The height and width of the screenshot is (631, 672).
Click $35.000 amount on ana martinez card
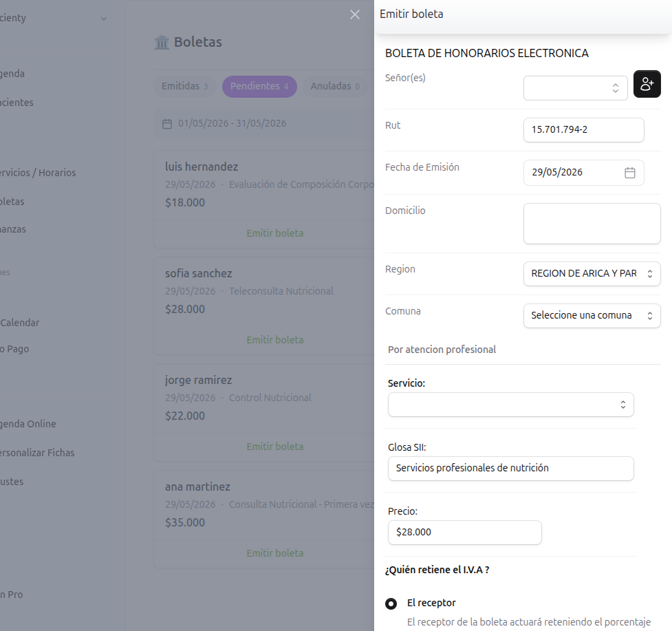(185, 522)
